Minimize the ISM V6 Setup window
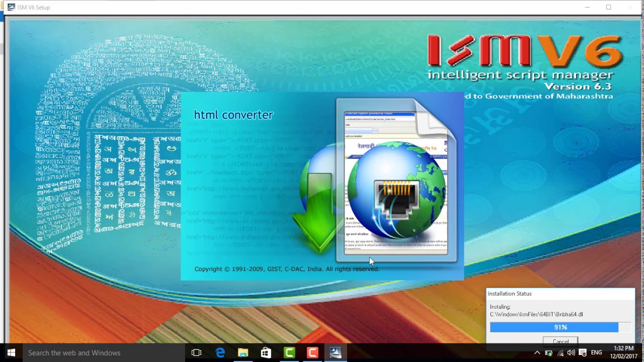 (587, 7)
